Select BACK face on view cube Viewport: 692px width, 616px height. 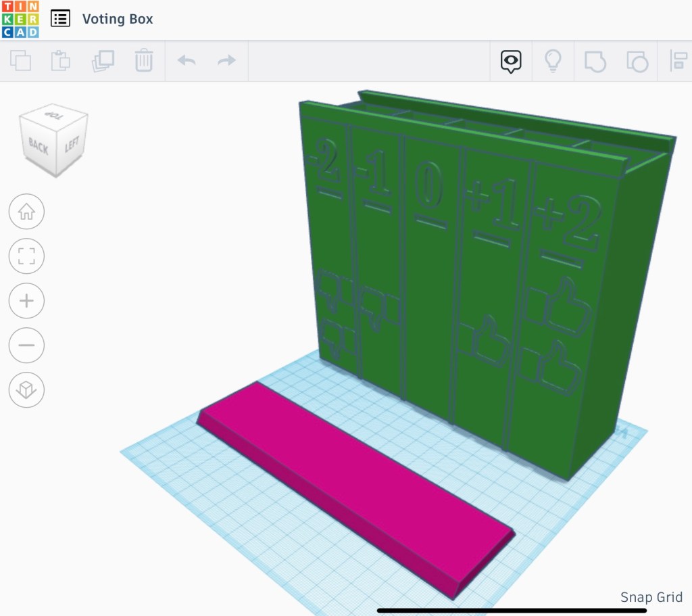point(38,146)
